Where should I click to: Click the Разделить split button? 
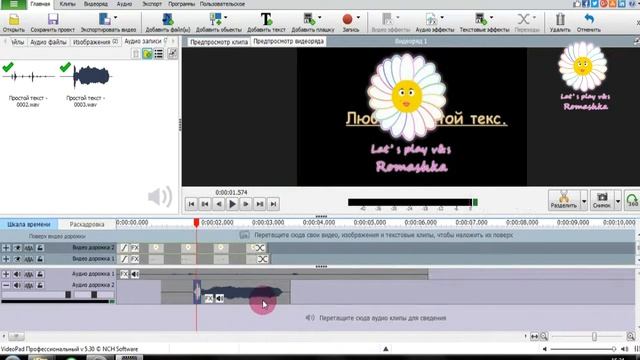(x=564, y=200)
